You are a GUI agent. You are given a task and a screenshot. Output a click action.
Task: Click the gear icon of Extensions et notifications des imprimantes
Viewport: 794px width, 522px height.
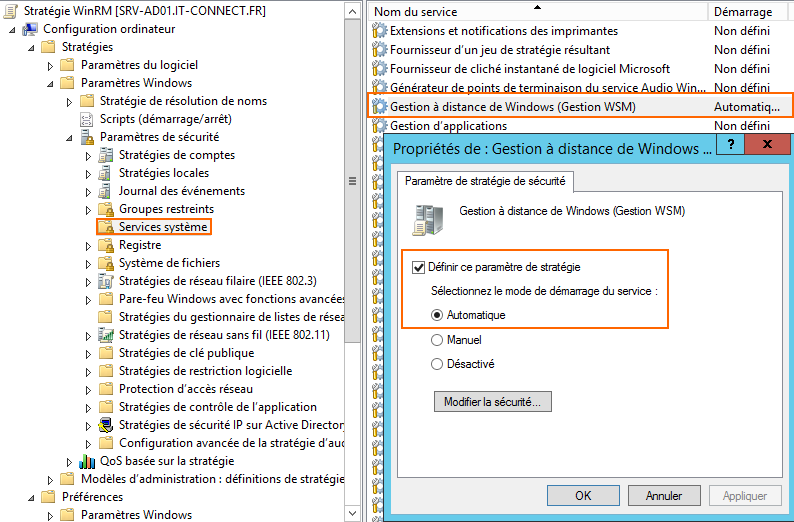[x=379, y=31]
